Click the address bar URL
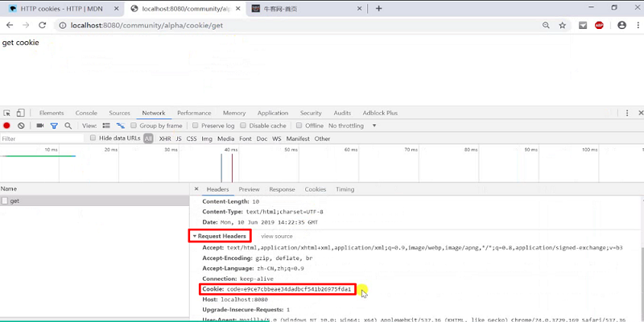The image size is (644, 322). coord(147,26)
